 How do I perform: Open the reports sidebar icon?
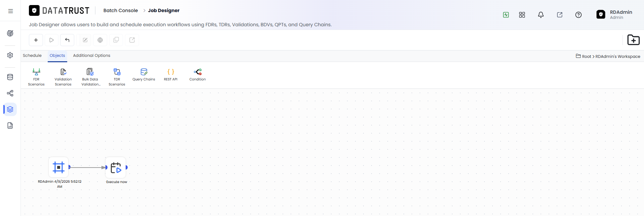point(10,125)
